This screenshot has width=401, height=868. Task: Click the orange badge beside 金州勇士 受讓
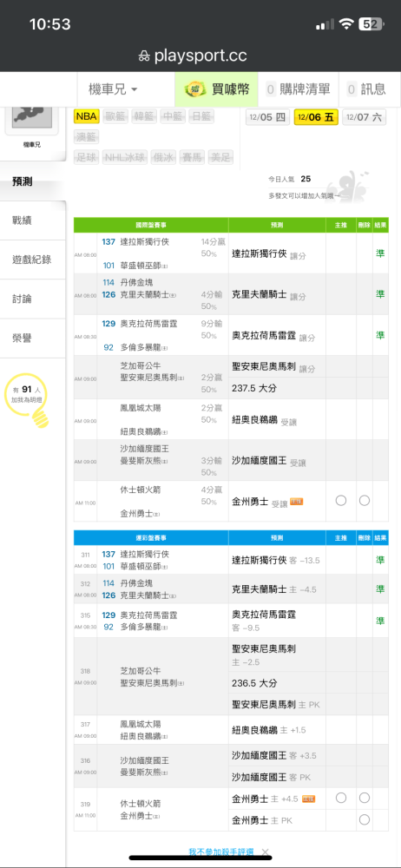tap(296, 502)
